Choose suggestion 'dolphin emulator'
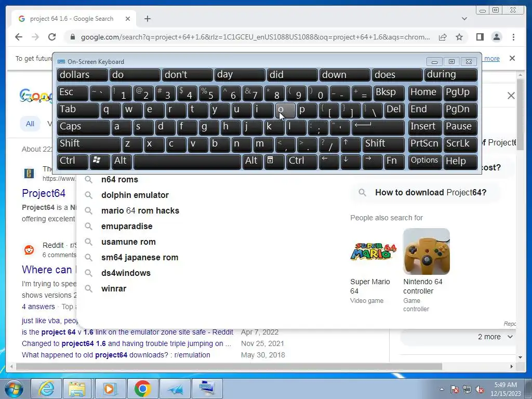 click(135, 195)
